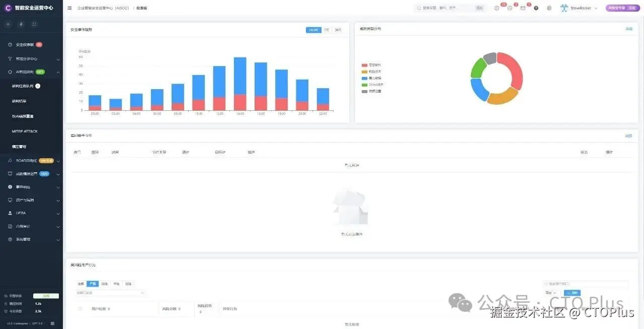The width and height of the screenshot is (644, 329).
Task: Click the purple C logo icon
Action: pyautogui.click(x=8, y=8)
